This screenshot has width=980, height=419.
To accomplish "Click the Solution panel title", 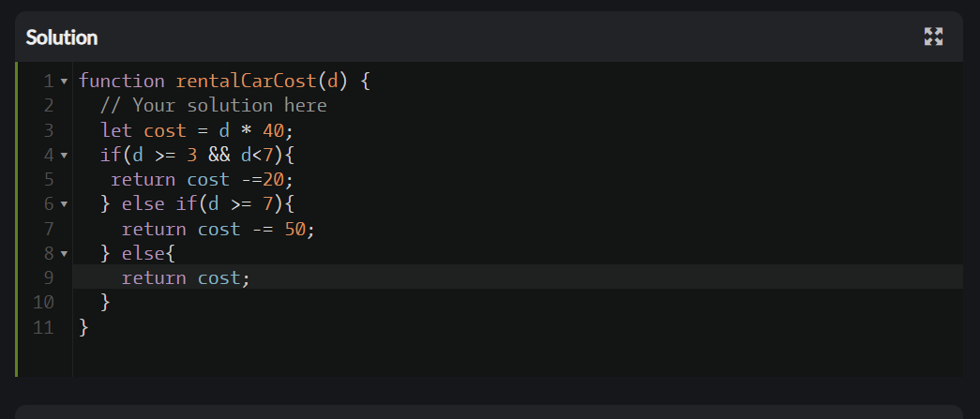I will 62,37.
